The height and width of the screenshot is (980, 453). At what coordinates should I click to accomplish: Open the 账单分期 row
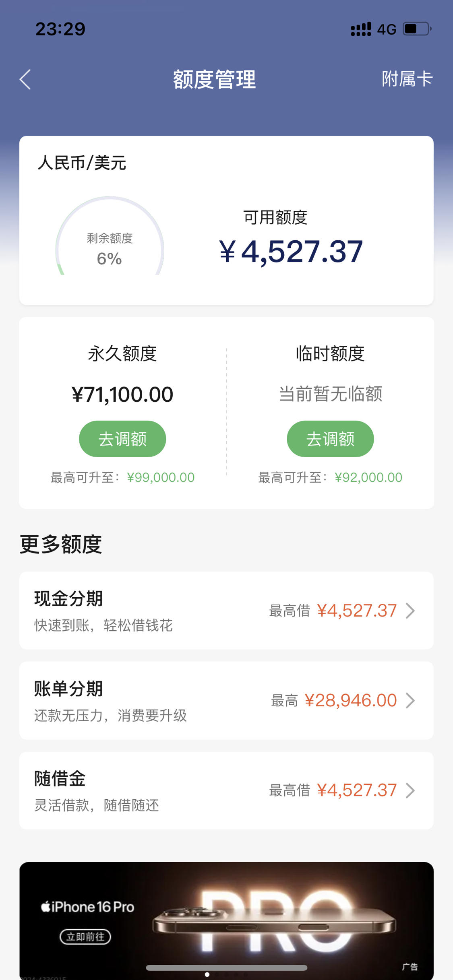click(226, 701)
